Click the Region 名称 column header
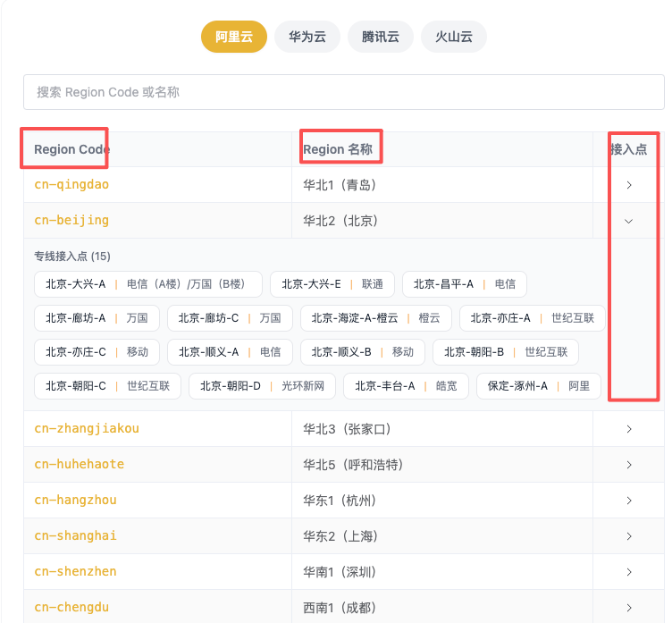Screen dimensions: 672x623 pos(337,149)
